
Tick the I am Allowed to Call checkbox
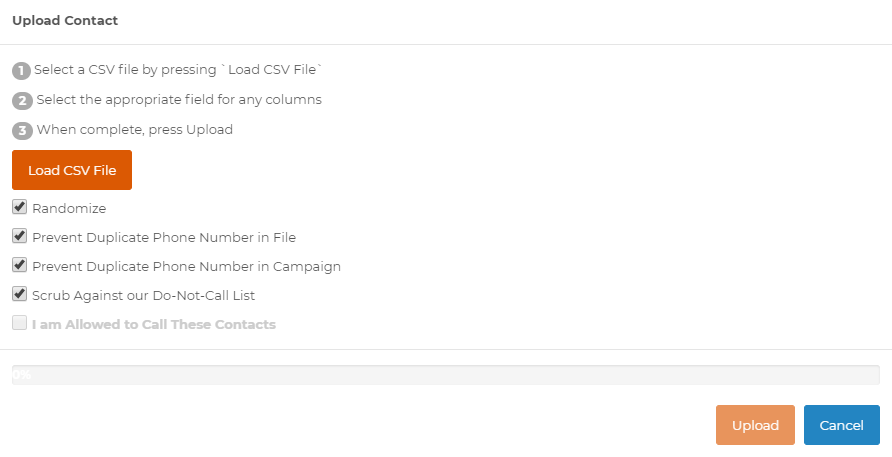point(19,323)
